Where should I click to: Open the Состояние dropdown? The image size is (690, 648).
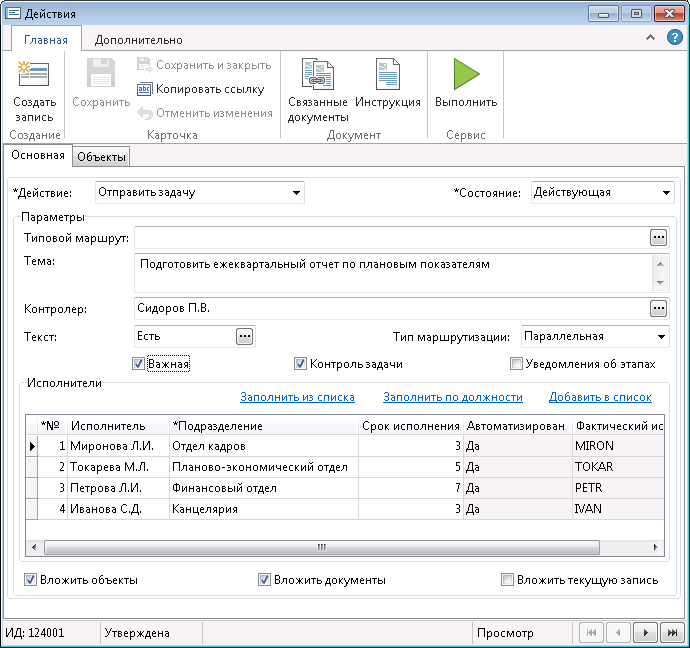click(666, 193)
